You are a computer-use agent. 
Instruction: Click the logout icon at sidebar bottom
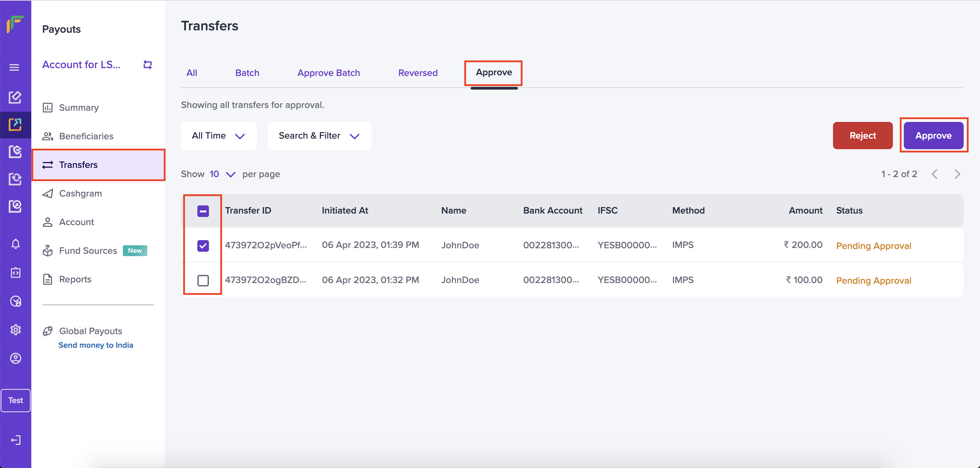tap(16, 440)
